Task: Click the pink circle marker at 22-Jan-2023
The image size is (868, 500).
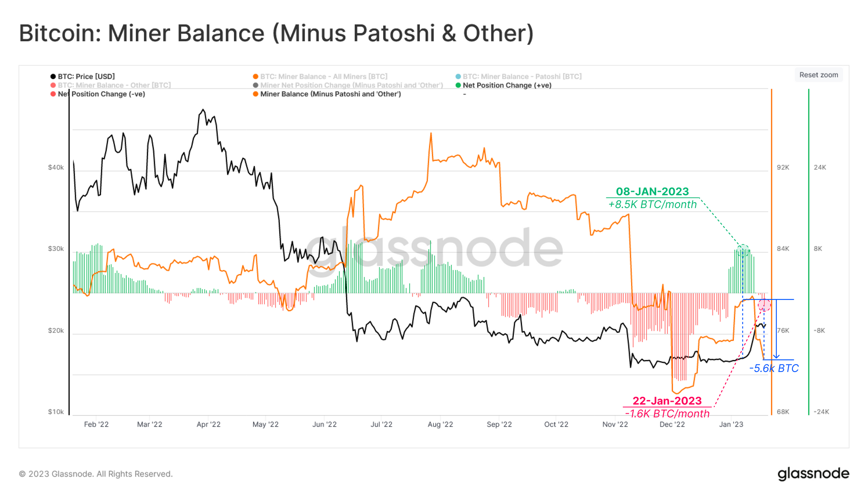Action: click(x=764, y=305)
